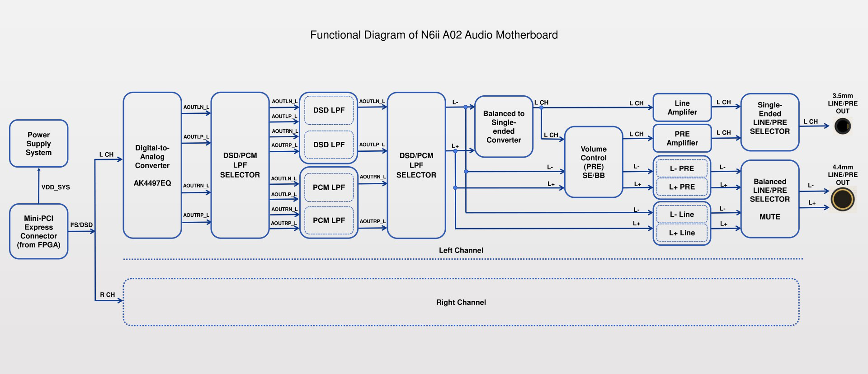The width and height of the screenshot is (868, 374).
Task: Select the top DSD LPF box
Action: click(329, 110)
